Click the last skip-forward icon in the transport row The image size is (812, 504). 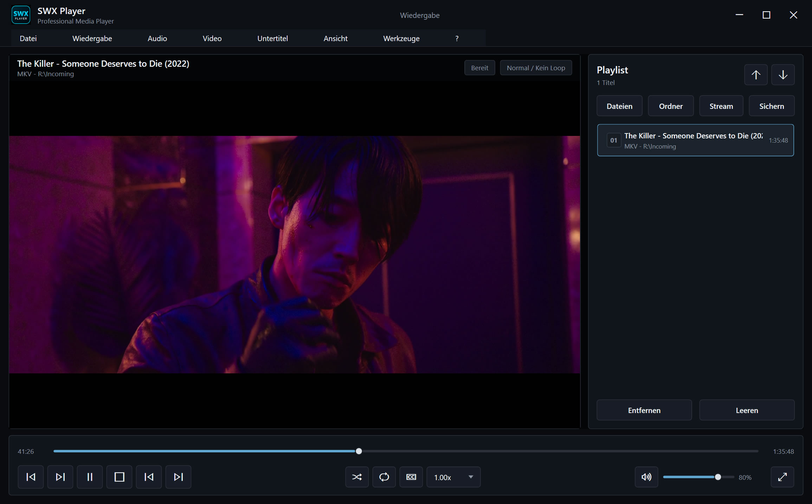point(178,477)
